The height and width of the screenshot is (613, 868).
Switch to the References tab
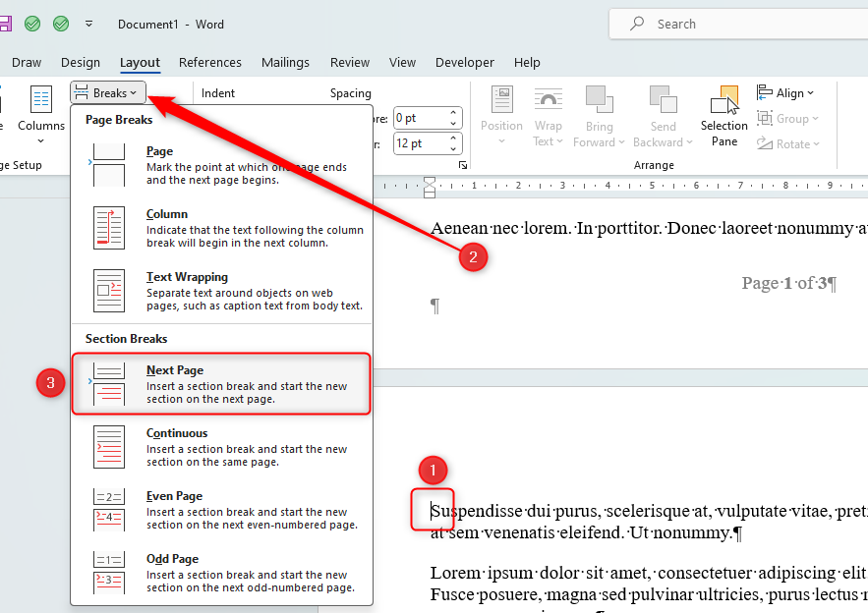[x=209, y=63]
